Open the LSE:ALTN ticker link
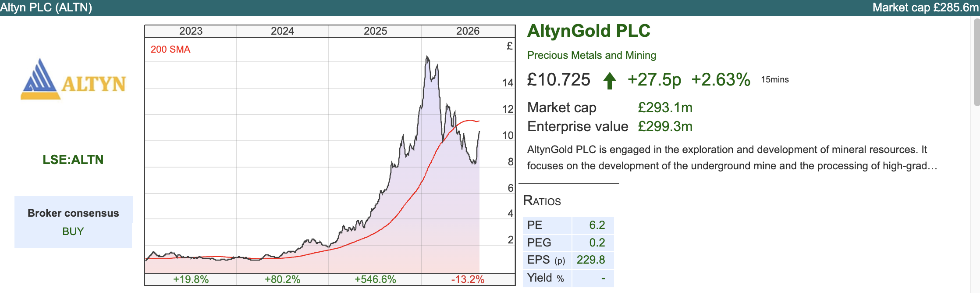Viewport: 980px width, 293px height. [x=73, y=160]
